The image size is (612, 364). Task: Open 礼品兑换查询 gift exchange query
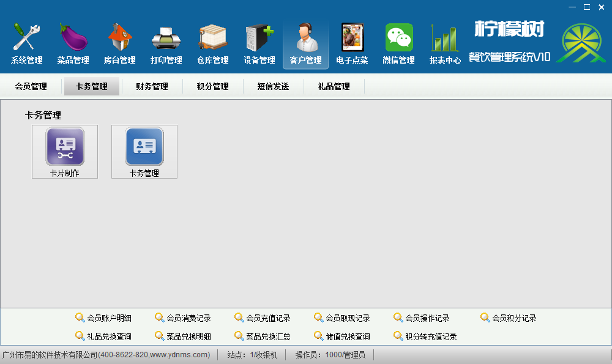pos(109,336)
